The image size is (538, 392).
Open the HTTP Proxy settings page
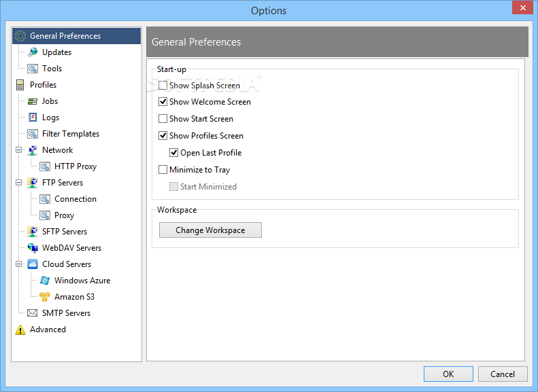(x=75, y=166)
